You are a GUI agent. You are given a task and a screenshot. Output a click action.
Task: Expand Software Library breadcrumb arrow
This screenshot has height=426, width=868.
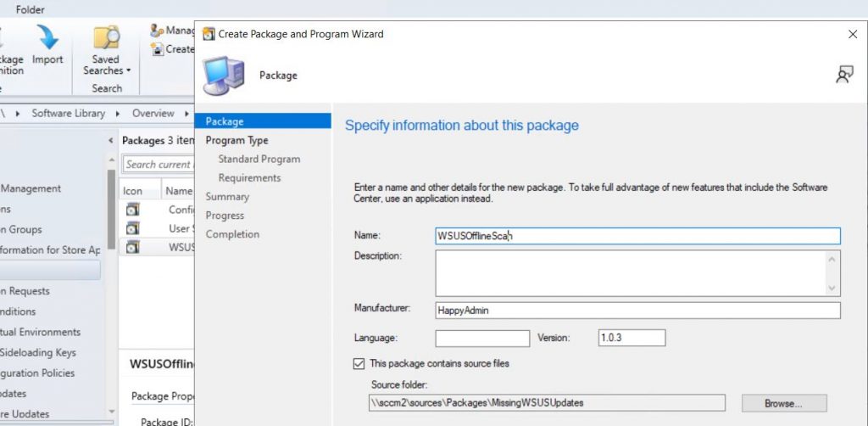pyautogui.click(x=118, y=114)
